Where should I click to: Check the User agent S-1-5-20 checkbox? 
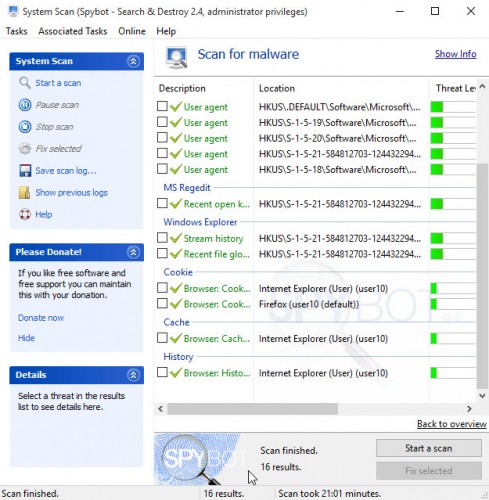click(162, 138)
